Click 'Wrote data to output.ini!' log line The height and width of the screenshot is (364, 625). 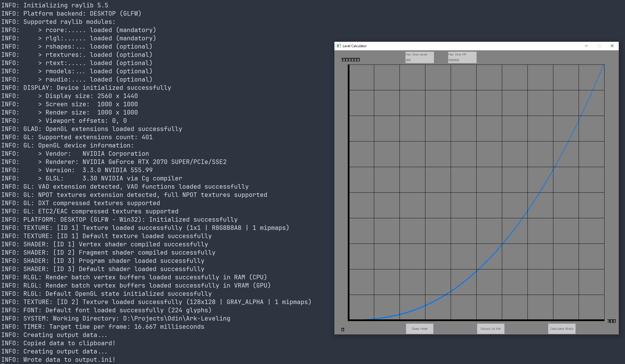click(x=59, y=360)
